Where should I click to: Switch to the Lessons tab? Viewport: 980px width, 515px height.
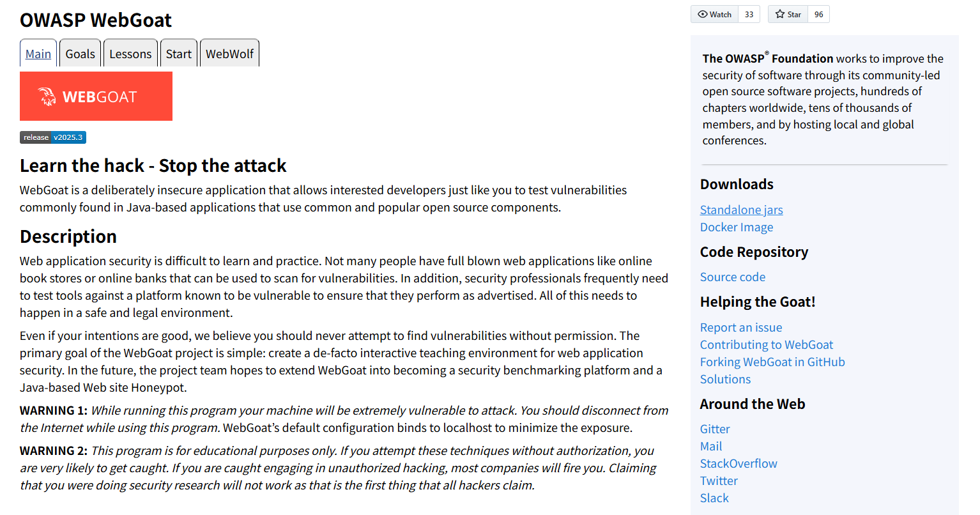click(x=130, y=54)
